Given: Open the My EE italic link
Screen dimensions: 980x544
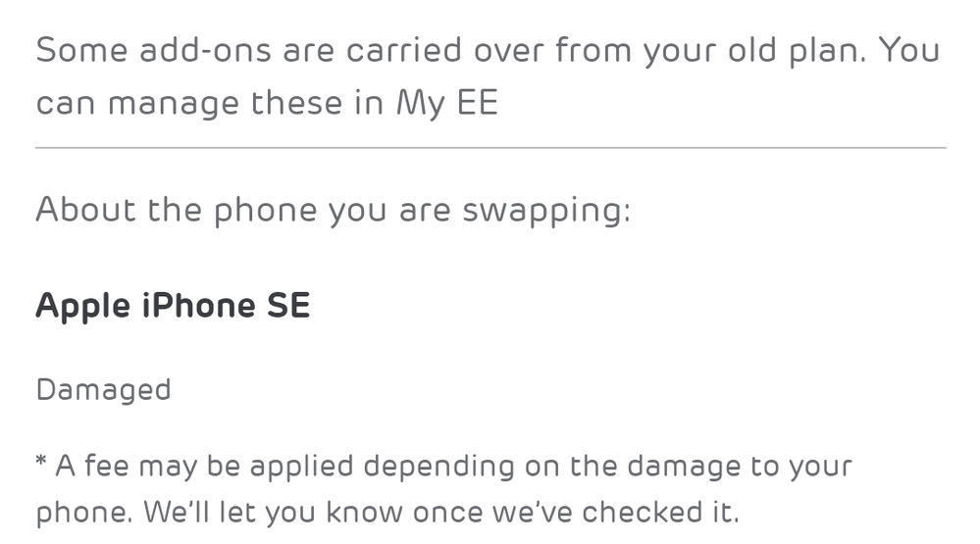Looking at the screenshot, I should coord(447,104).
